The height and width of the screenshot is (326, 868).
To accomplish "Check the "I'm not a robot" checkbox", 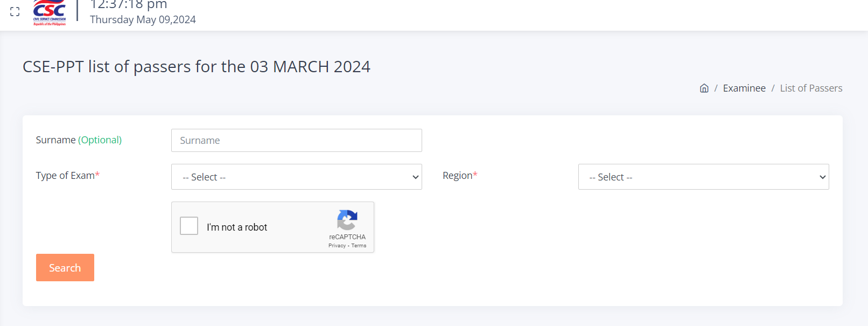I will [x=189, y=226].
